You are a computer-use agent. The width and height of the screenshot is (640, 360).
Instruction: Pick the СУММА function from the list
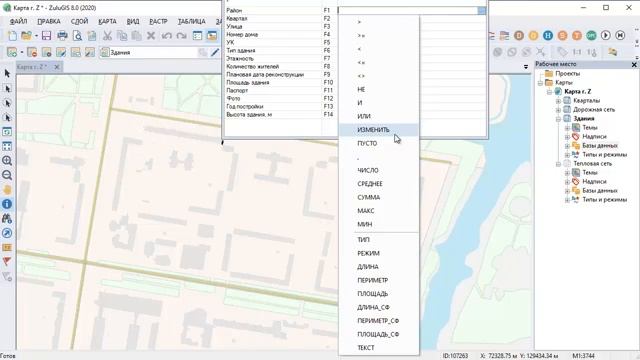pos(378,197)
